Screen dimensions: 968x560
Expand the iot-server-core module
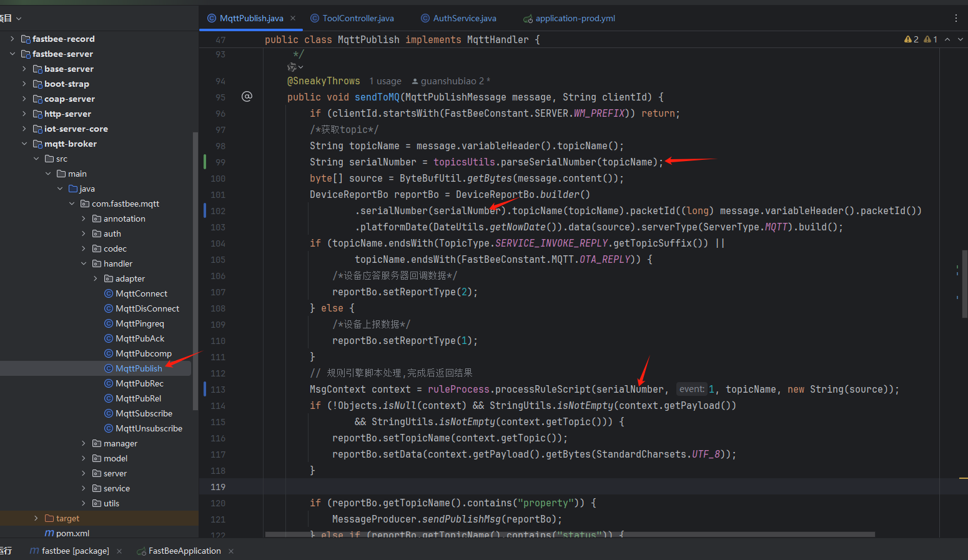(x=24, y=129)
